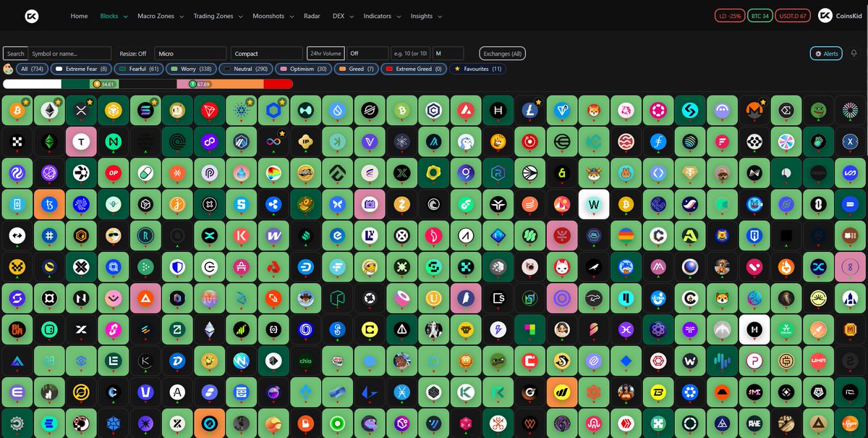Open the Exchanges (All) selector
This screenshot has height=438, width=868.
(x=502, y=54)
